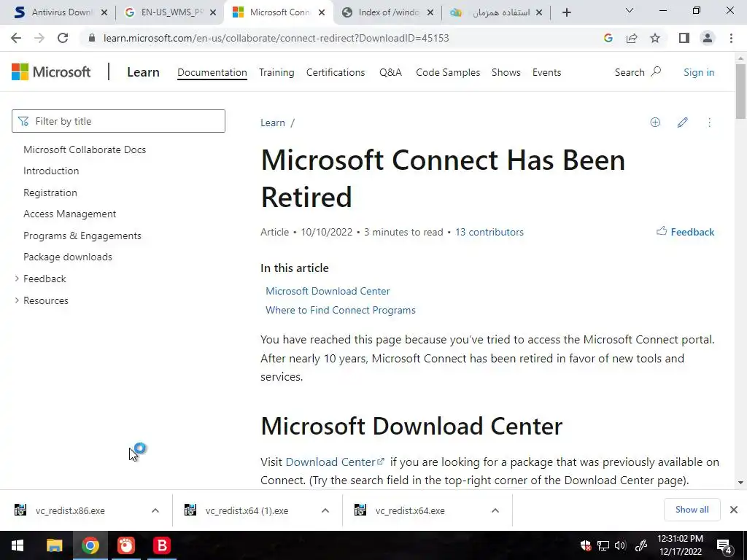Open the Code Samples nav item

(x=448, y=72)
